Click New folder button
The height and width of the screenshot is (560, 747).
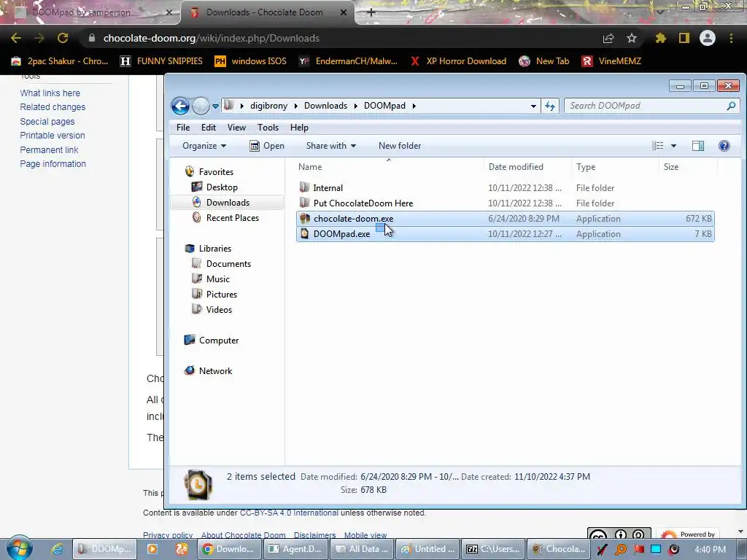point(400,146)
